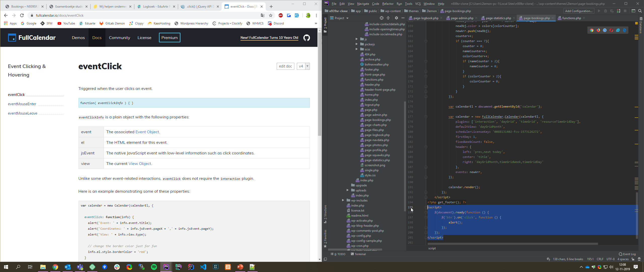This screenshot has width=644, height=272.
Task: Click the Search Everywhere magnifier icon
Action: (x=640, y=11)
